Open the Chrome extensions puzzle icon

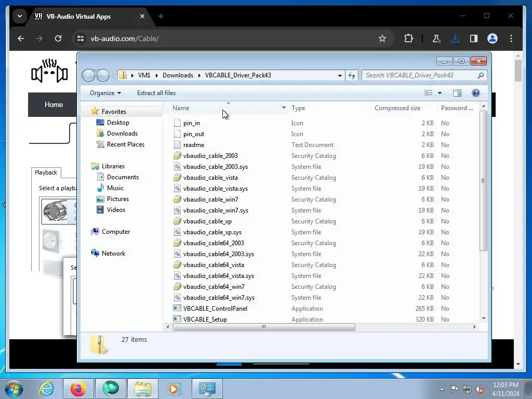click(408, 38)
